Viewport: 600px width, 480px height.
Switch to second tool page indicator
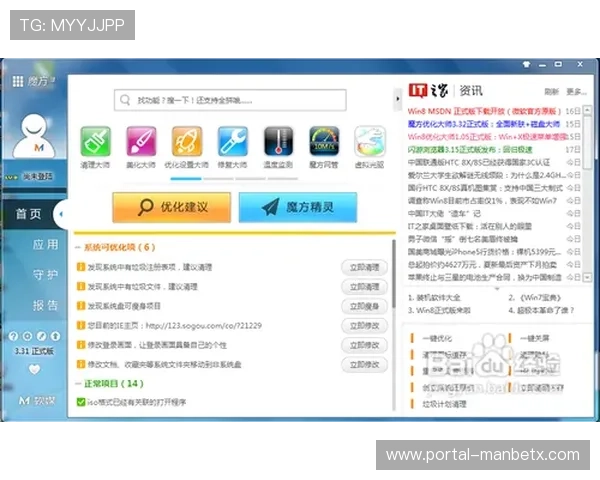point(218,179)
